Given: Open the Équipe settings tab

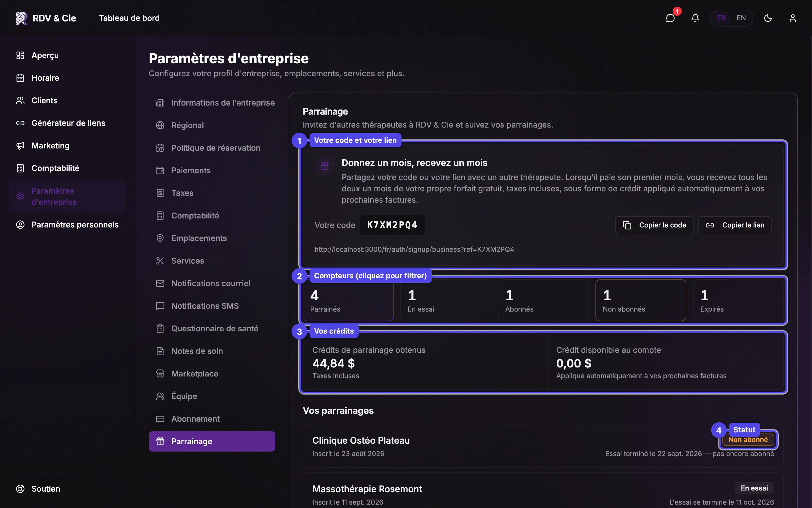Looking at the screenshot, I should pos(212,396).
